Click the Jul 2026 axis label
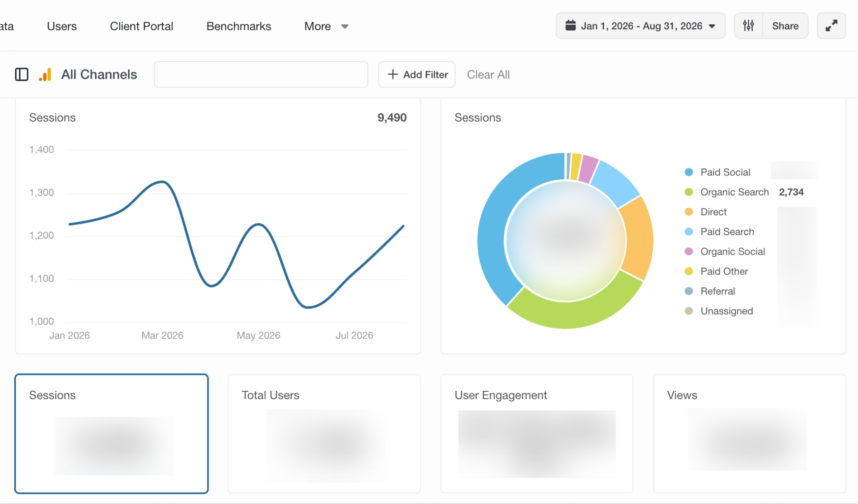 (354, 336)
